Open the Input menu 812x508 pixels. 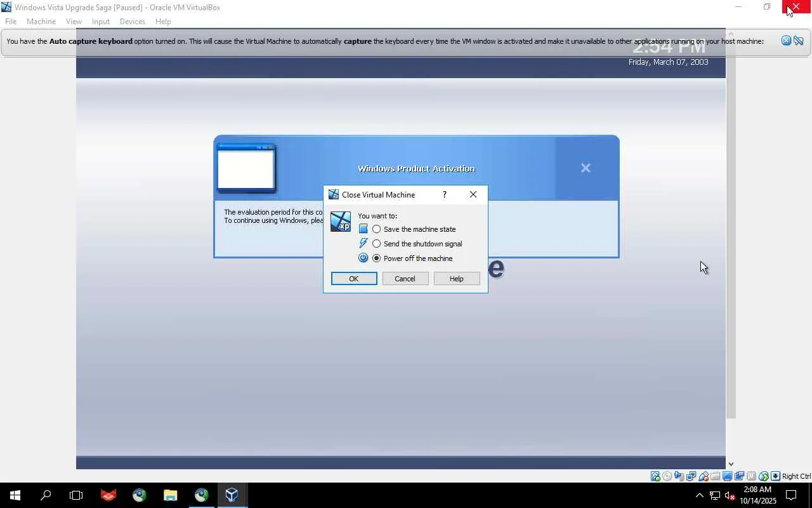point(101,21)
